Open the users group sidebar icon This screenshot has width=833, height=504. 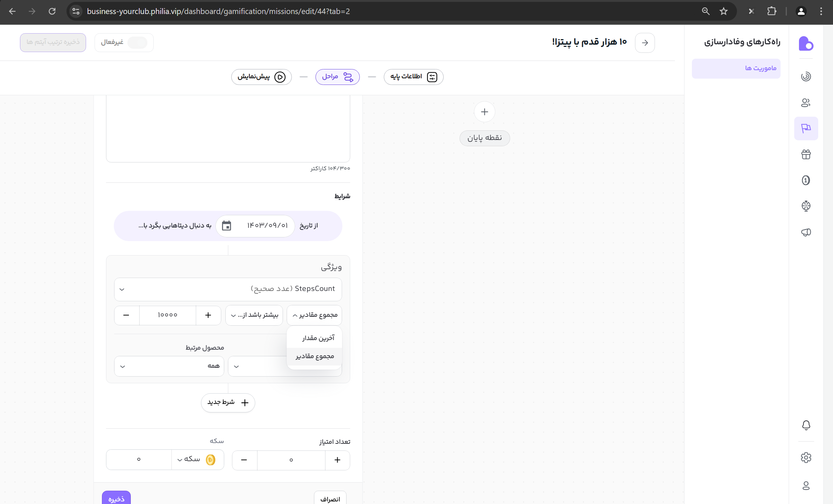click(806, 103)
